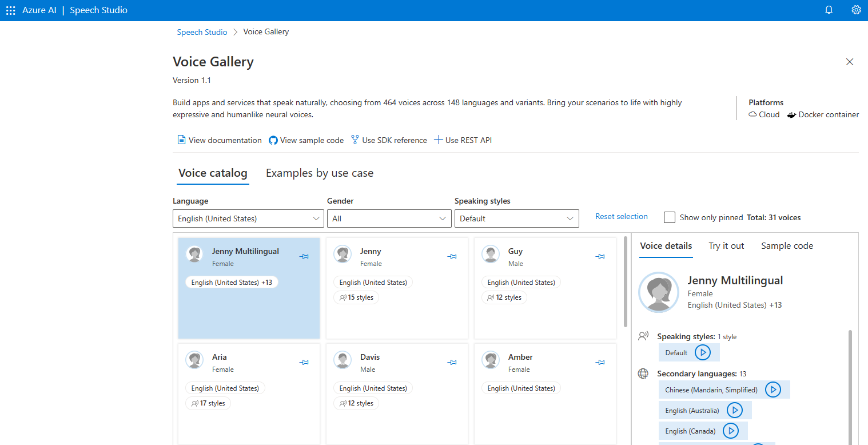This screenshot has height=445, width=868.
Task: Open the notifications bell
Action: [829, 10]
